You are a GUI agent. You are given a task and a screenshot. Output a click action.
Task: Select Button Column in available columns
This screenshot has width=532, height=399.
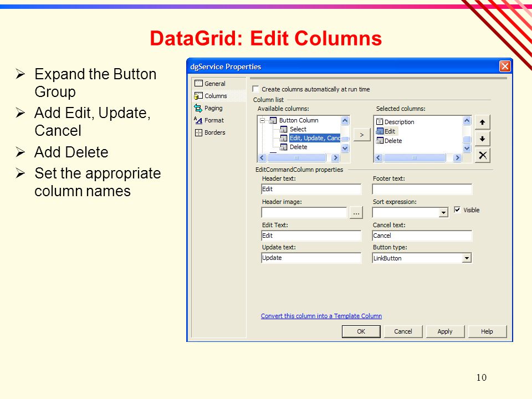click(299, 120)
